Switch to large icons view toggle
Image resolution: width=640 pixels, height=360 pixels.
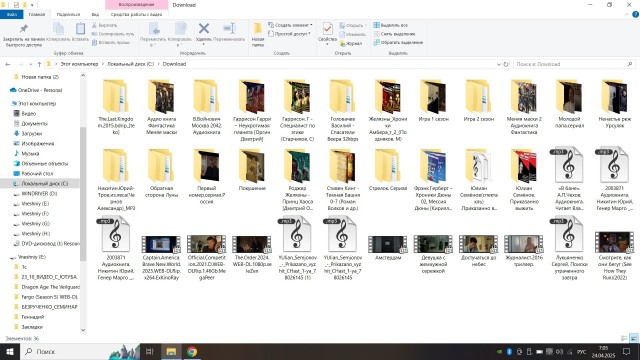tap(634, 338)
